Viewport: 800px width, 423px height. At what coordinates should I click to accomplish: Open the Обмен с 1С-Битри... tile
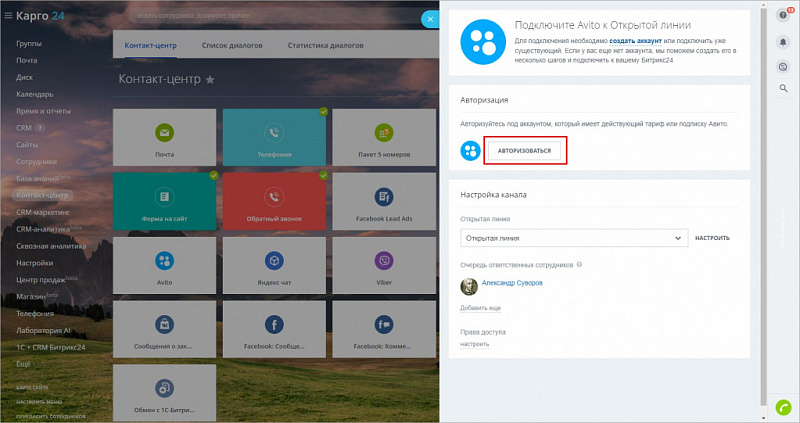(164, 393)
